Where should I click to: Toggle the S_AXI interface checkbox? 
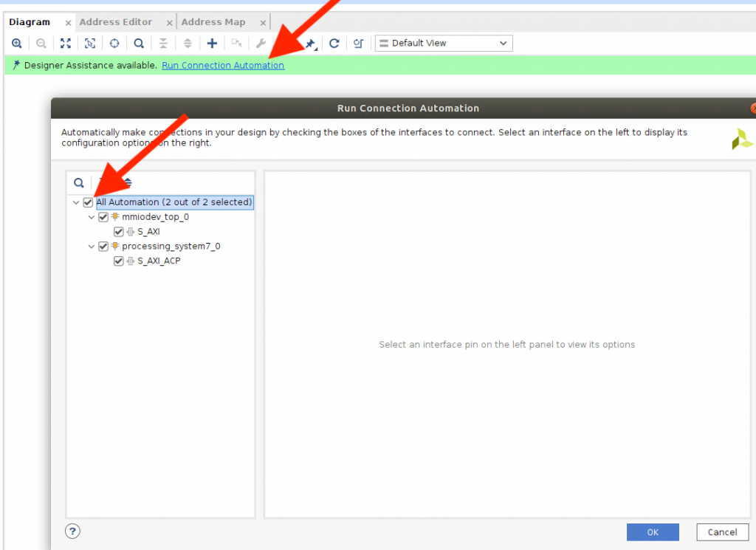click(118, 232)
